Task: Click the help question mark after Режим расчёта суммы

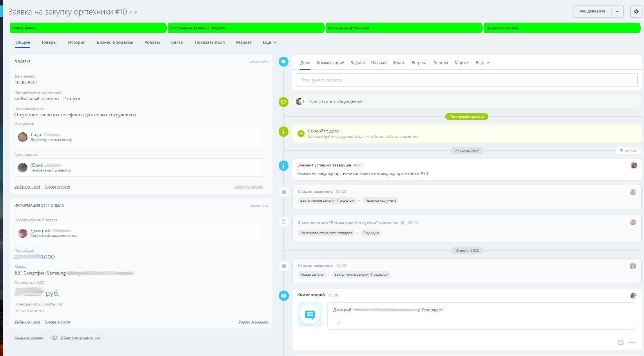Action: point(403,223)
